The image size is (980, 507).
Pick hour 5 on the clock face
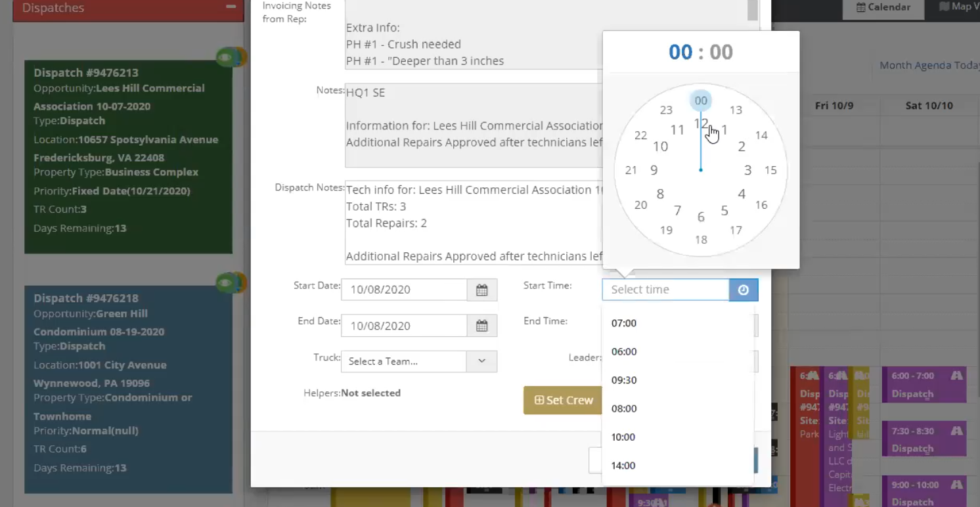[x=724, y=211]
